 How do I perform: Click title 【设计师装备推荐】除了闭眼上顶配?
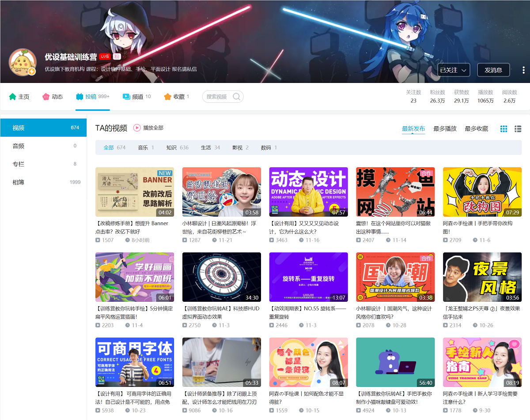220,397
